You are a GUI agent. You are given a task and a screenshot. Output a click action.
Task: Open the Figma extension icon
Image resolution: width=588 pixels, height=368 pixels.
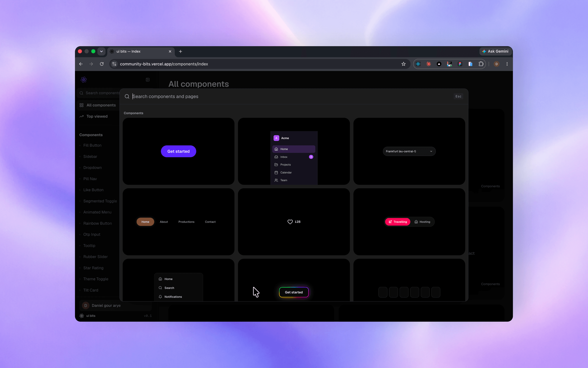[x=460, y=64]
